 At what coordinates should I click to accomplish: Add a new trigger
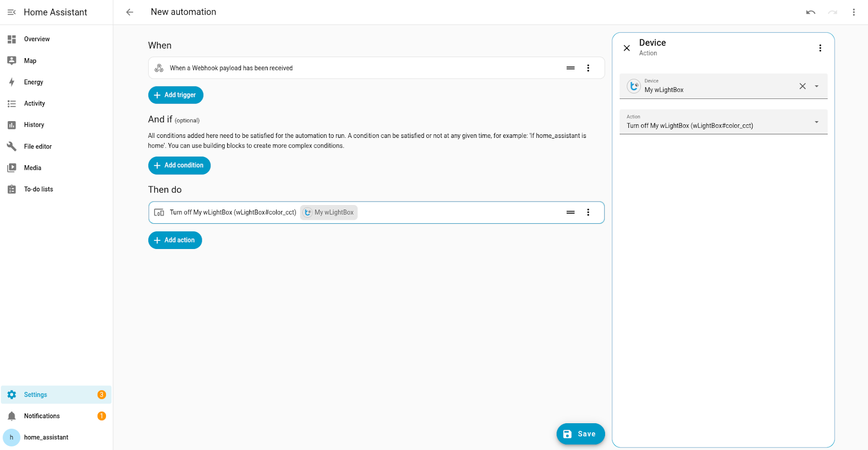(176, 95)
